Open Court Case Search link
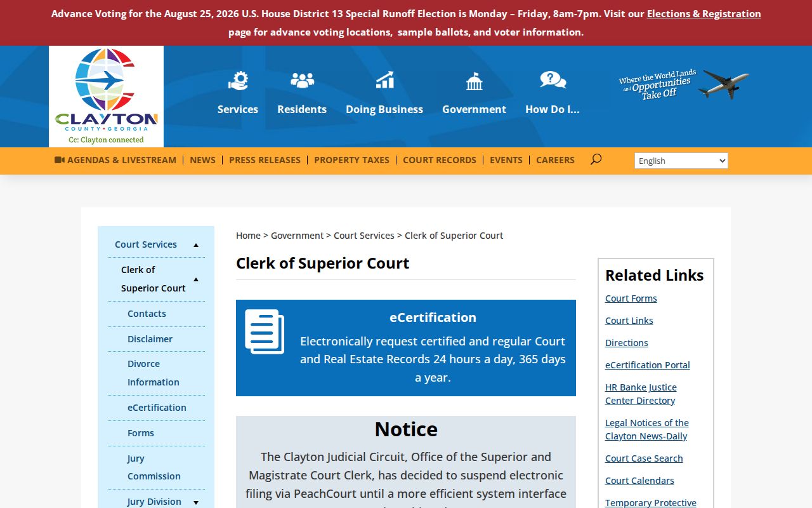This screenshot has width=812, height=508. 644,458
